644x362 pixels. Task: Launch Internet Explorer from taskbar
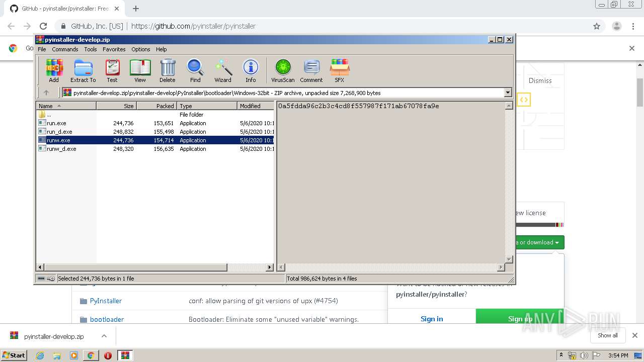pyautogui.click(x=40, y=355)
